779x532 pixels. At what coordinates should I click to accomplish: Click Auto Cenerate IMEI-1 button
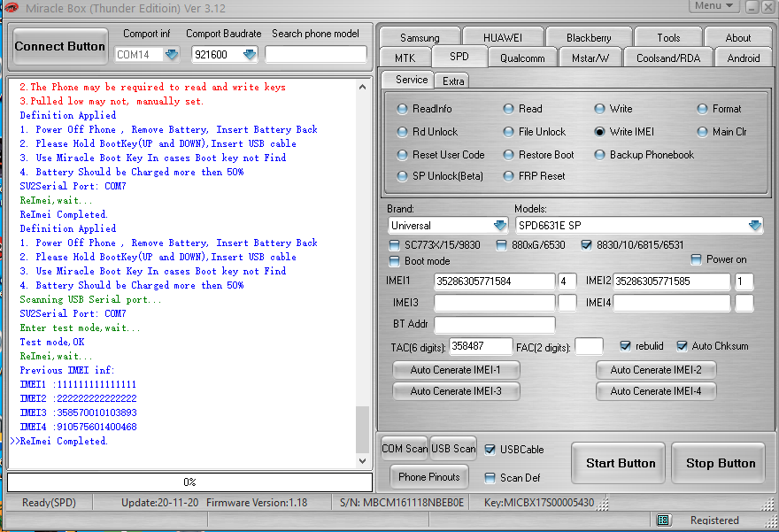[x=456, y=370]
